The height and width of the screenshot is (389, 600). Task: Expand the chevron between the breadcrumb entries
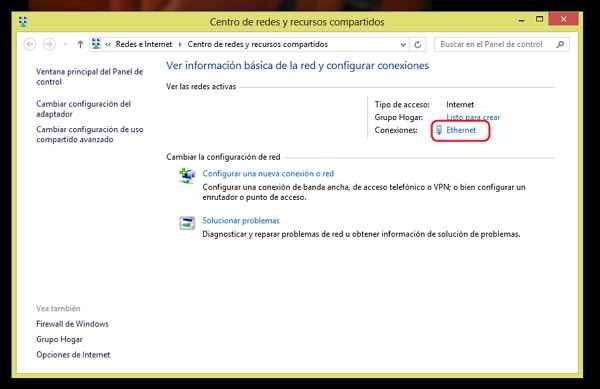pos(180,45)
